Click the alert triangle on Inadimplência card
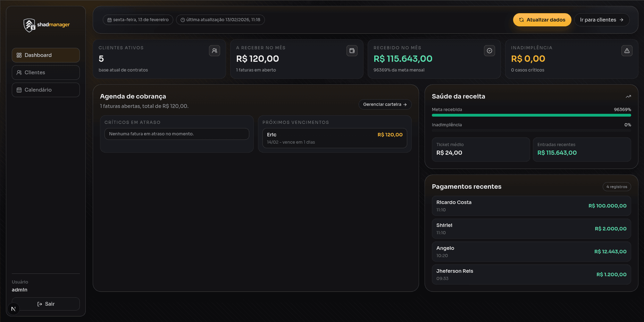Viewport: 644px width, 322px height. click(x=627, y=51)
